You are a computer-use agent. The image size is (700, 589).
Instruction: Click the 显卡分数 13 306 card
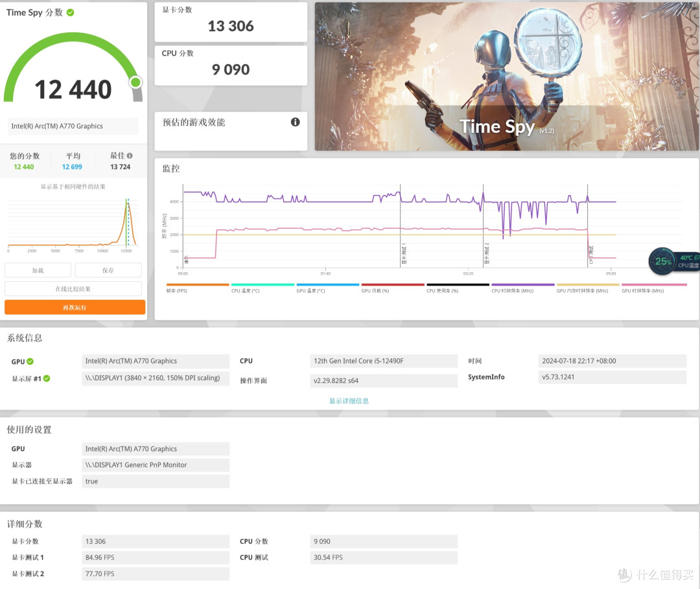(x=231, y=22)
